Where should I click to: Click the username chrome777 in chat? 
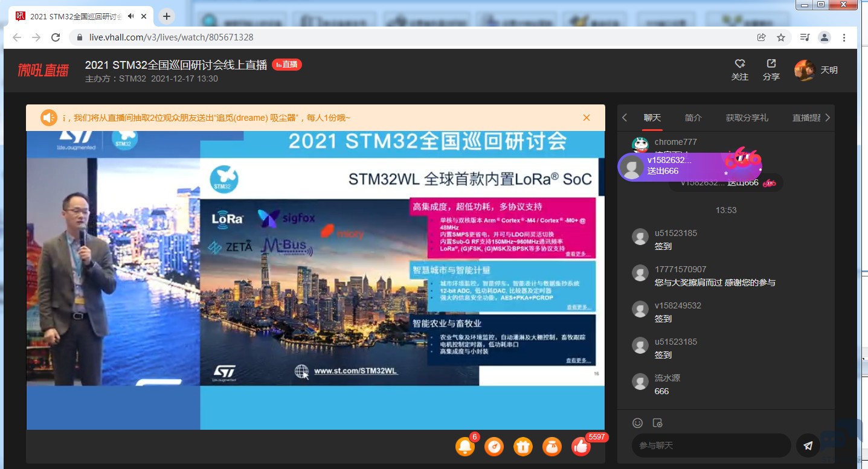(676, 142)
